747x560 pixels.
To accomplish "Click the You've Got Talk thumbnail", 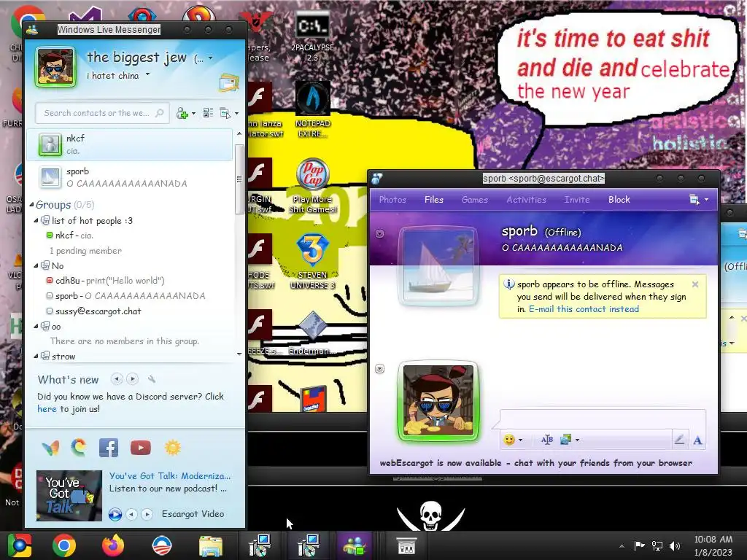I will [69, 496].
